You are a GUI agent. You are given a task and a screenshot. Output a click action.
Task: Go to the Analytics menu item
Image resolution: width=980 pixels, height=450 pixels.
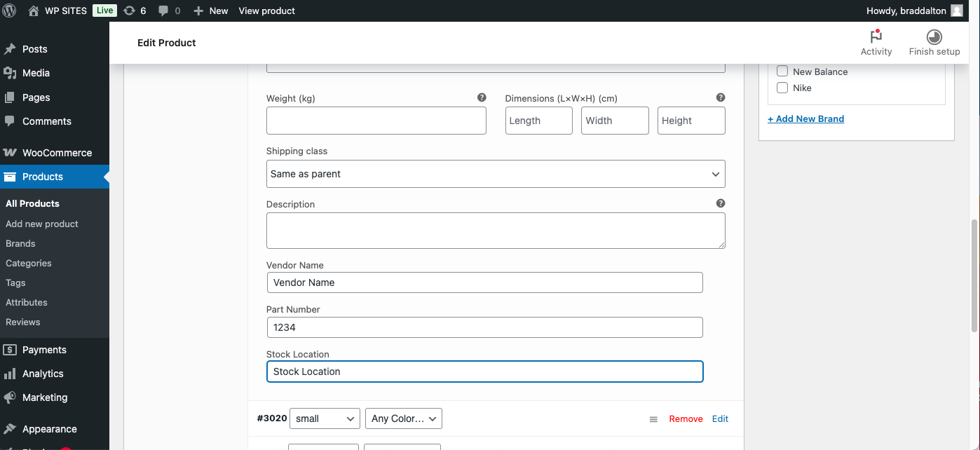[x=42, y=374]
